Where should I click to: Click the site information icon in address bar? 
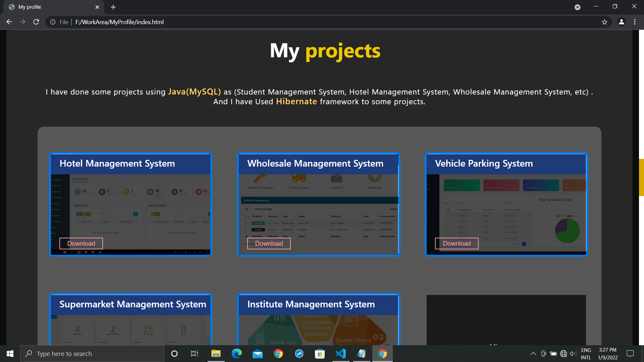point(53,22)
